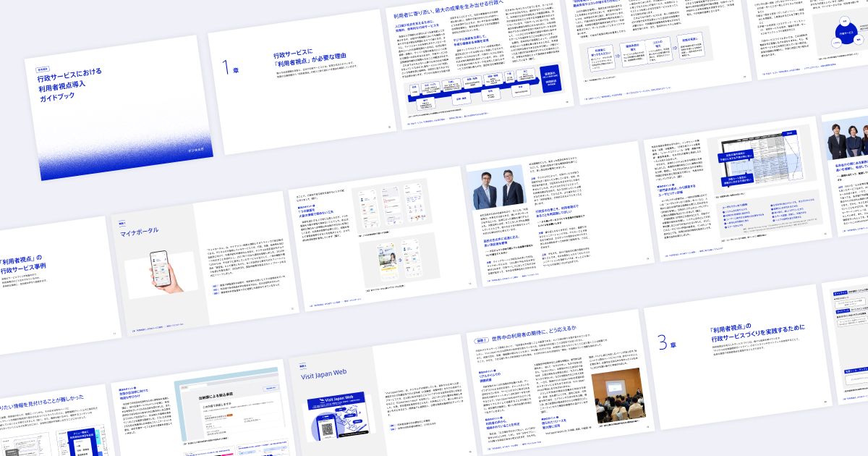
Task: Open the Visit Japan Web section heading
Action: click(324, 374)
